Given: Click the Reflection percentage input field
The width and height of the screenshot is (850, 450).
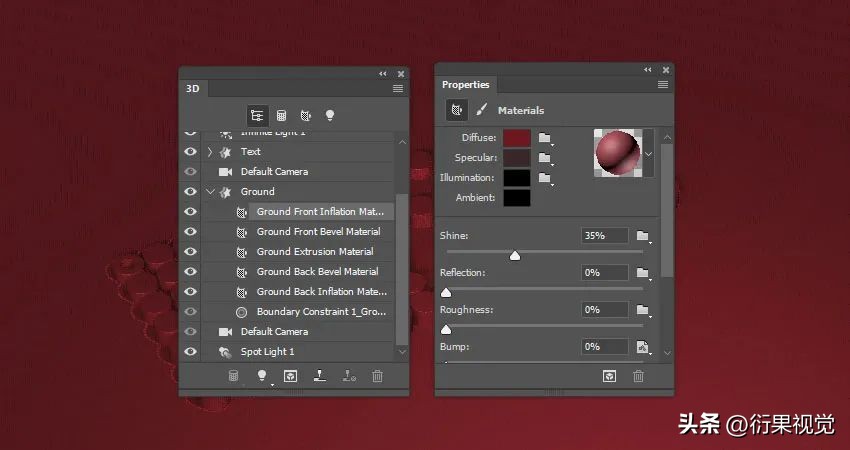Looking at the screenshot, I should 605,273.
